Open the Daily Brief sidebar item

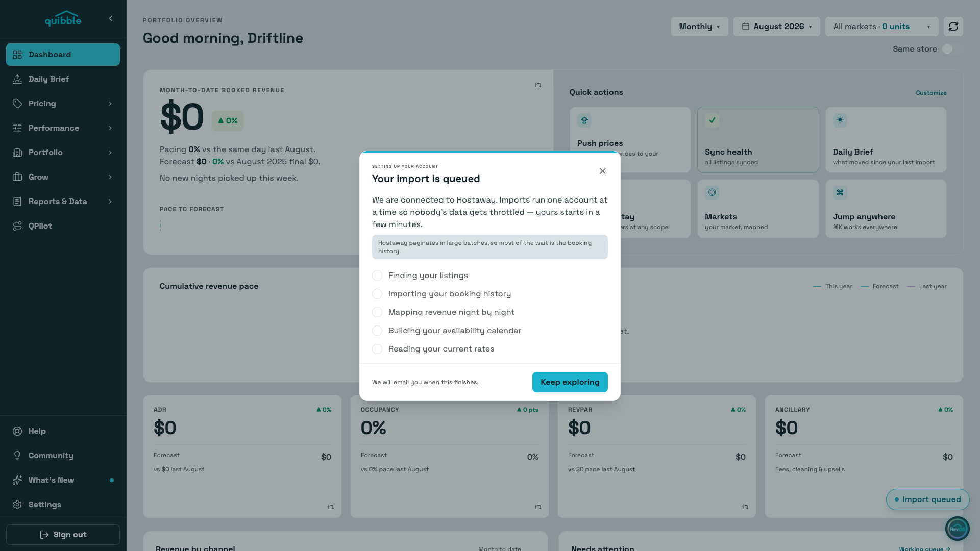[63, 79]
